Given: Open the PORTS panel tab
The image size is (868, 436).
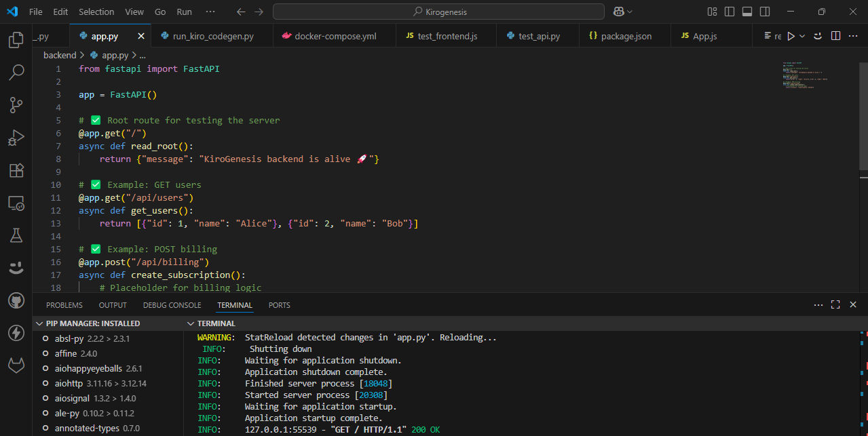Looking at the screenshot, I should click(x=279, y=305).
